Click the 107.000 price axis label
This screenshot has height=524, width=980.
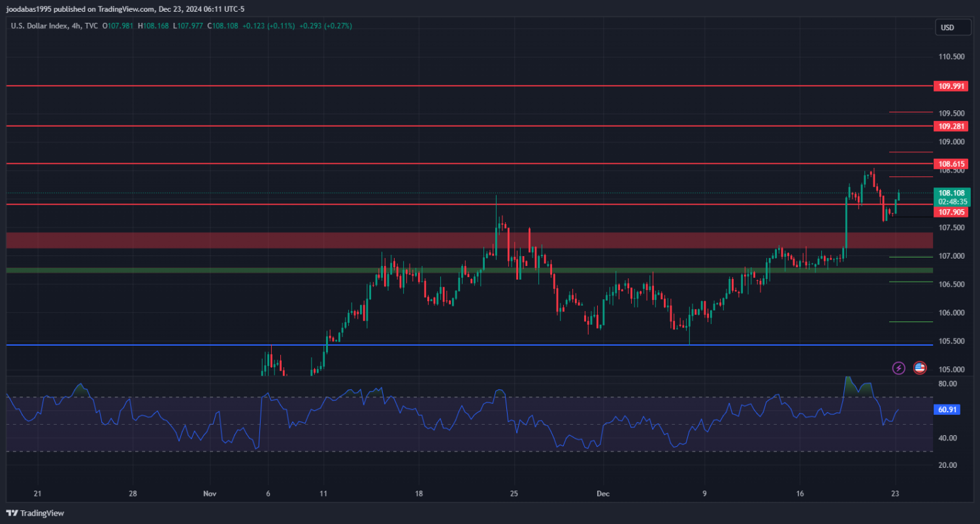coord(951,256)
